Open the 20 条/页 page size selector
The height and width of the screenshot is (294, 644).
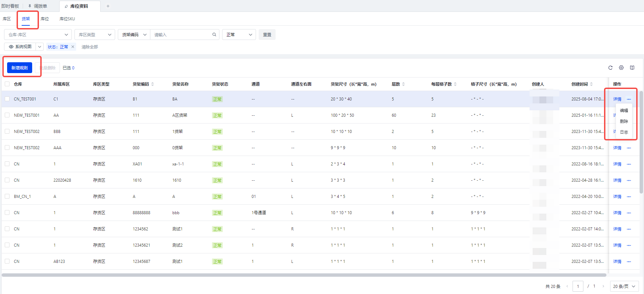pyautogui.click(x=624, y=286)
